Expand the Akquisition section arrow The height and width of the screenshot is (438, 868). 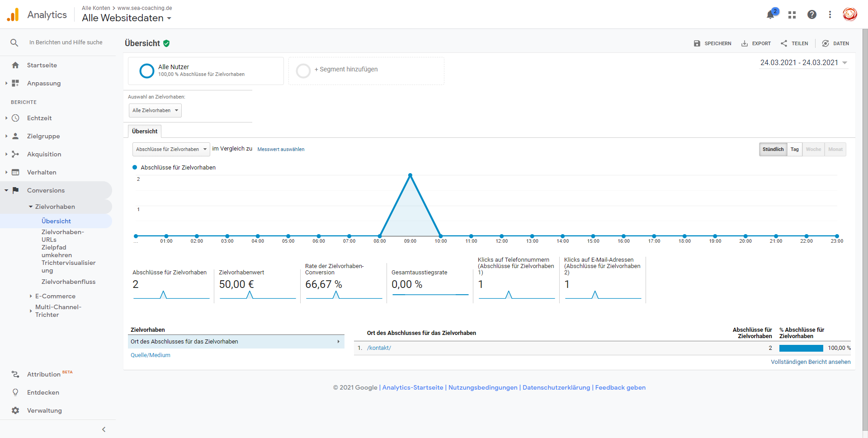[x=6, y=154]
